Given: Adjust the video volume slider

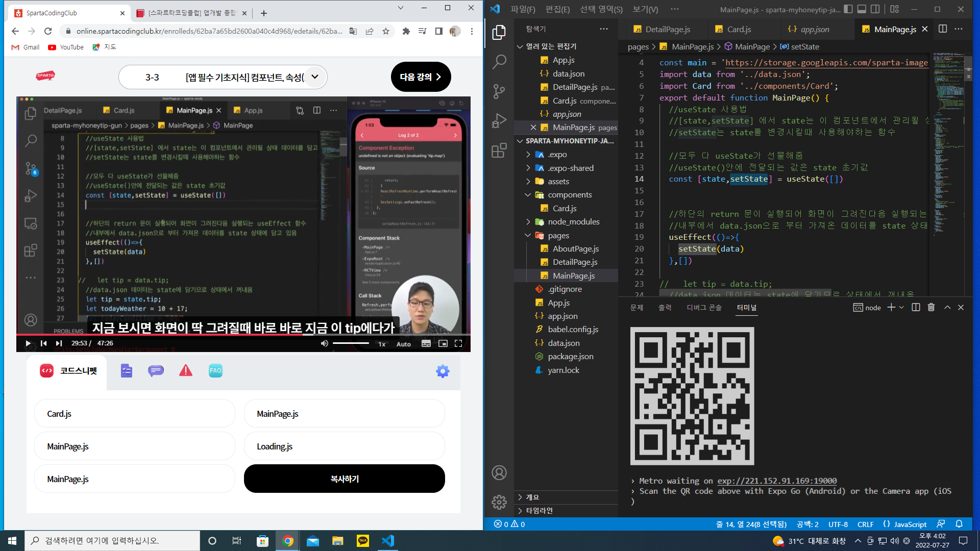Looking at the screenshot, I should point(351,343).
